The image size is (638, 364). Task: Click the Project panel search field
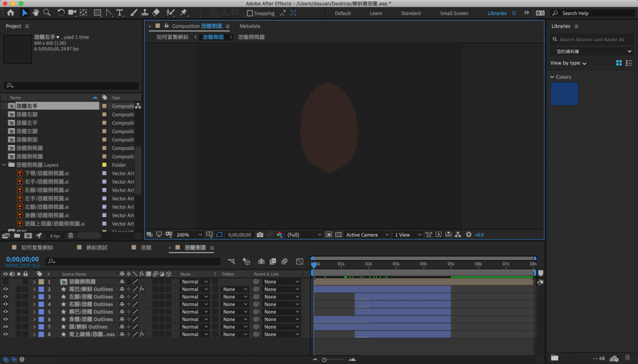[71, 85]
